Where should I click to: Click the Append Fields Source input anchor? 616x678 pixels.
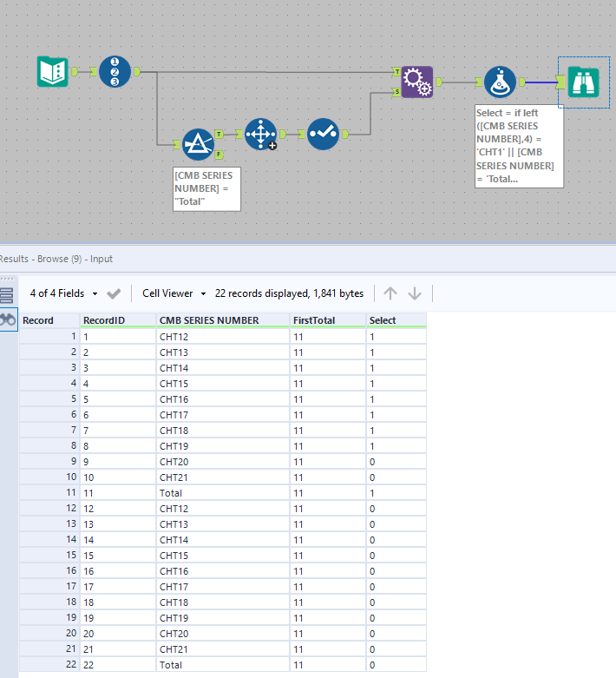pyautogui.click(x=396, y=92)
